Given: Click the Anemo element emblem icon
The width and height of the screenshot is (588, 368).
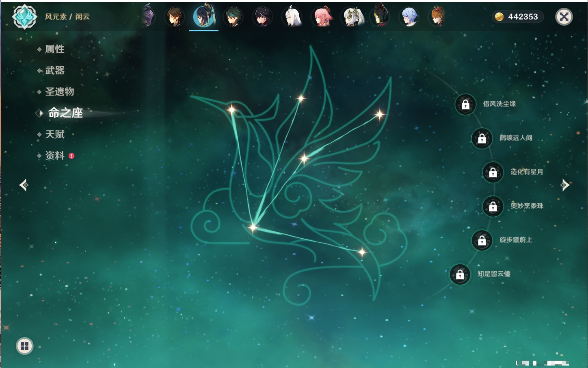Looking at the screenshot, I should pos(25,17).
